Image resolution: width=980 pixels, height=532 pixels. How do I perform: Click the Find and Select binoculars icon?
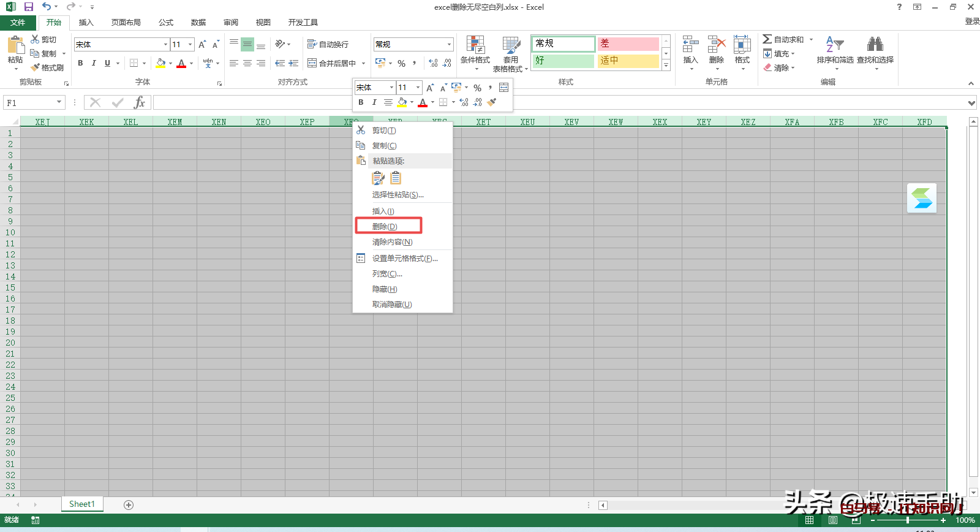[x=875, y=45]
